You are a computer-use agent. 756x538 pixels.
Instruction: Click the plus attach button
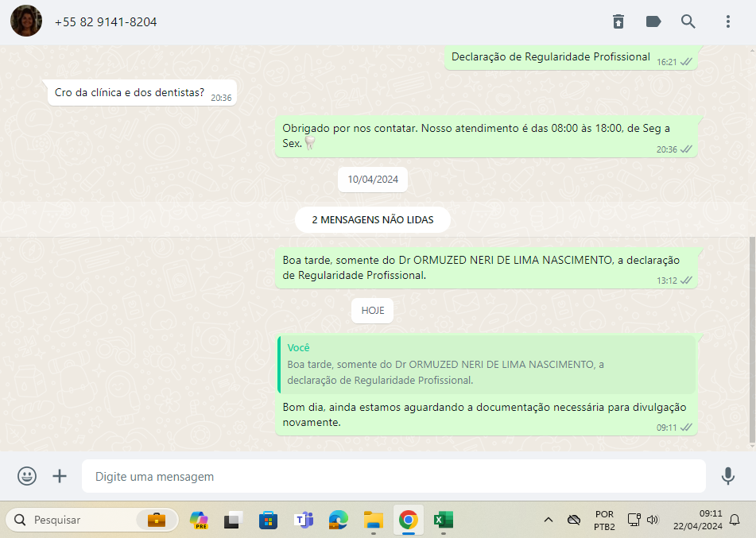(60, 476)
